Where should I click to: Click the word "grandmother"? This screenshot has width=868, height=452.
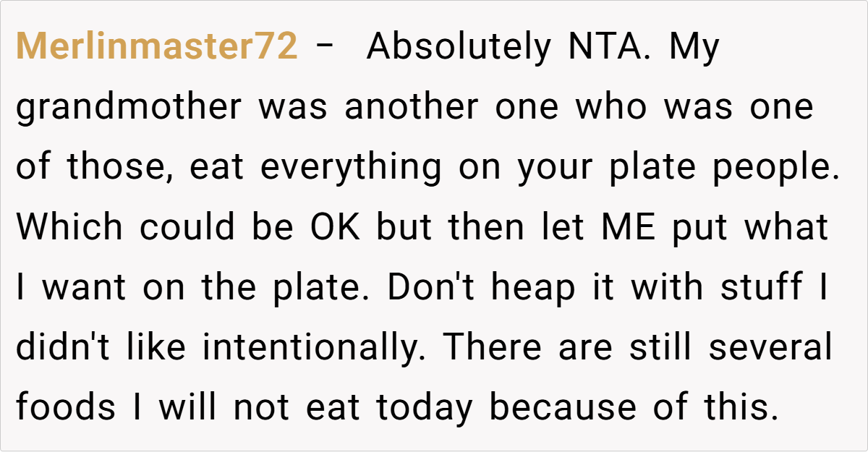[x=129, y=108]
